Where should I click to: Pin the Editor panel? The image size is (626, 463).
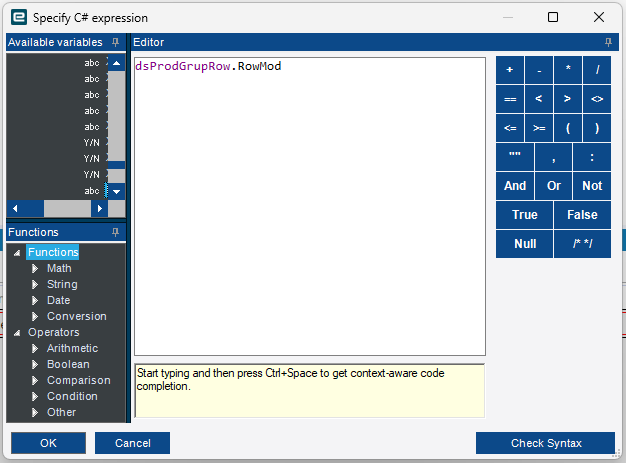pyautogui.click(x=608, y=42)
